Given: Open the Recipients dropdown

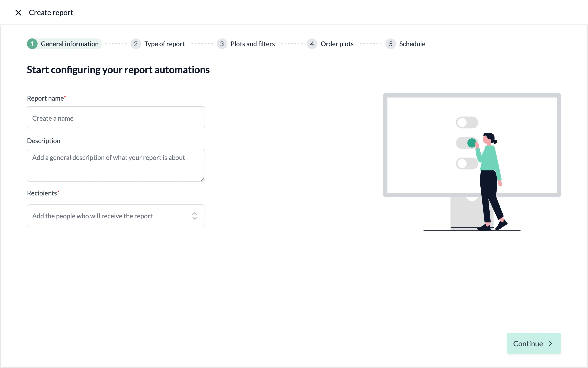Looking at the screenshot, I should (x=116, y=216).
